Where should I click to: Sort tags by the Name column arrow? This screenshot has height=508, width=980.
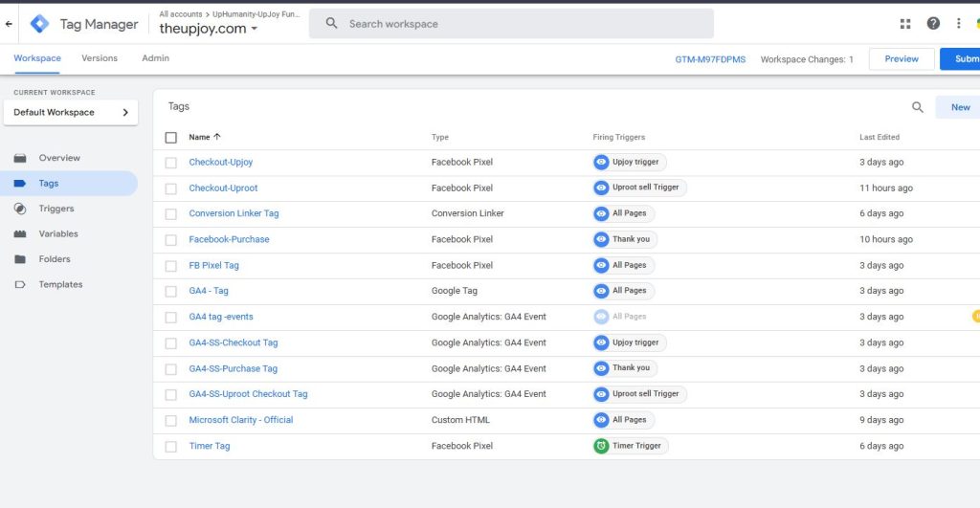tap(217, 137)
